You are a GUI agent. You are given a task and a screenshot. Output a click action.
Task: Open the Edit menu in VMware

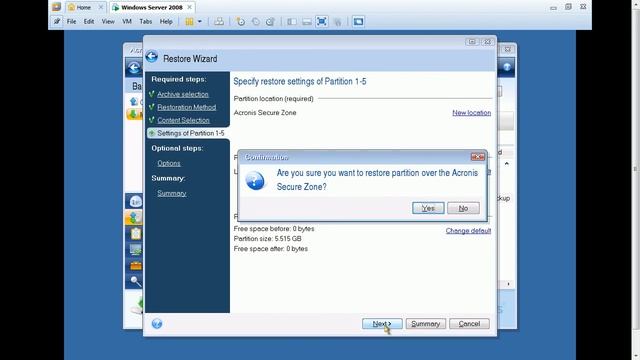tap(89, 22)
